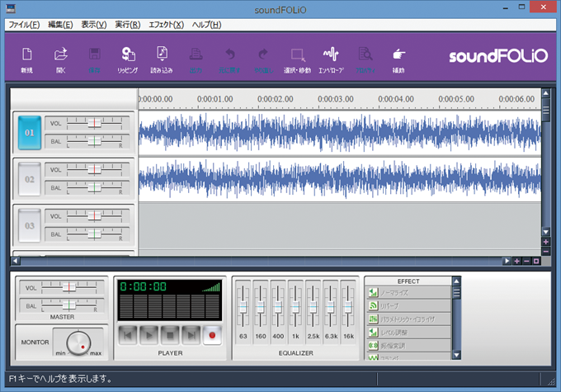Toggle track 03 select button
This screenshot has width=561, height=392.
click(x=30, y=225)
